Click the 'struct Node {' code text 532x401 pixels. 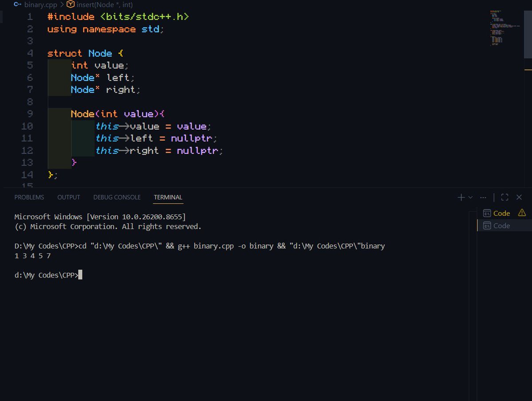(x=85, y=53)
